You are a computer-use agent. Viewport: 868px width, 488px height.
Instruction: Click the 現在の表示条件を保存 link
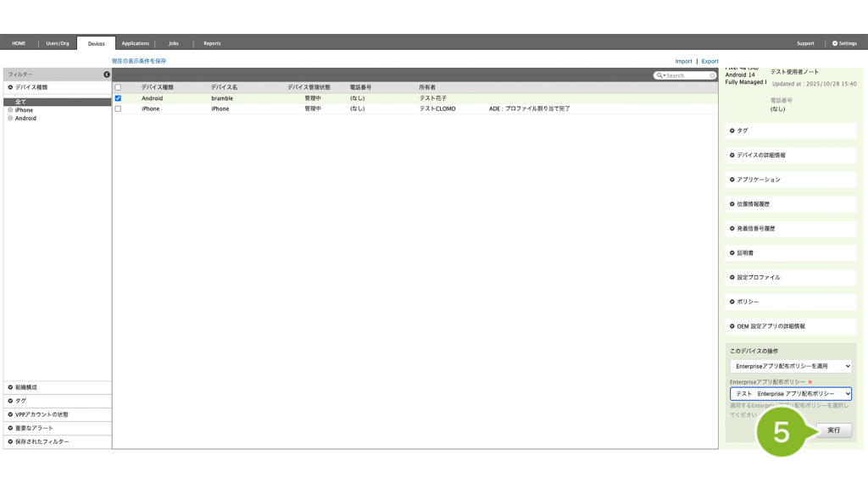click(x=139, y=61)
